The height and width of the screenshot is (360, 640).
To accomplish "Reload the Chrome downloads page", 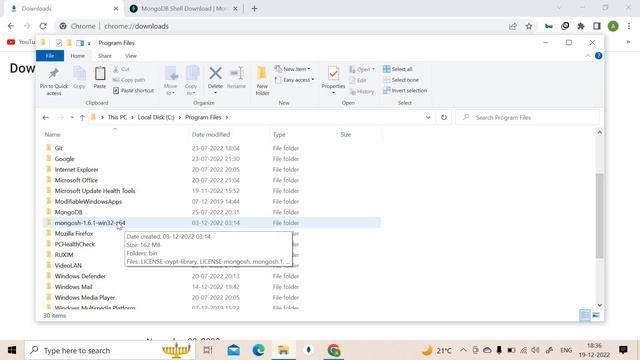I will click(x=43, y=26).
